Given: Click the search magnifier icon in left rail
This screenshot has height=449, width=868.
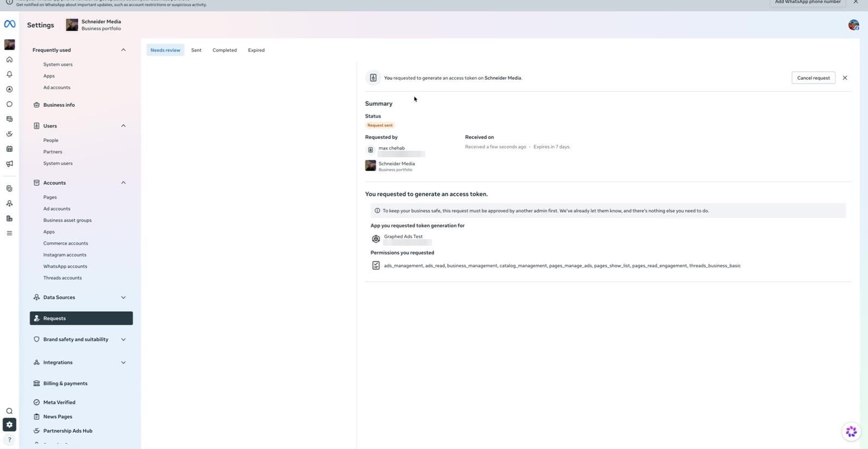Looking at the screenshot, I should pyautogui.click(x=9, y=411).
